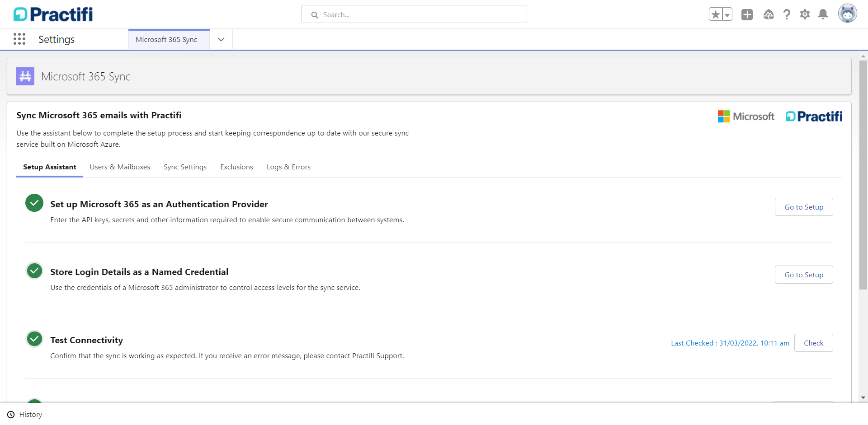Click Go to Setup for Authentication Provider
The width and height of the screenshot is (868, 425).
click(x=803, y=207)
